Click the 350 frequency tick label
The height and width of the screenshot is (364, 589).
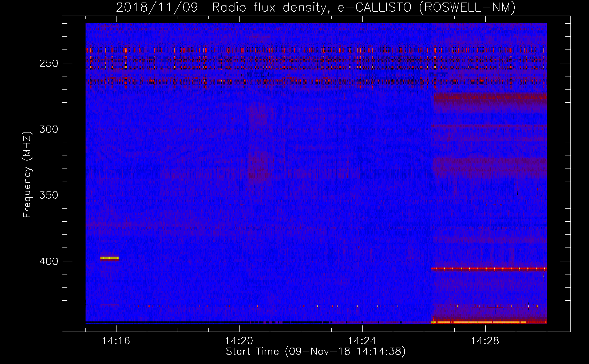click(49, 195)
